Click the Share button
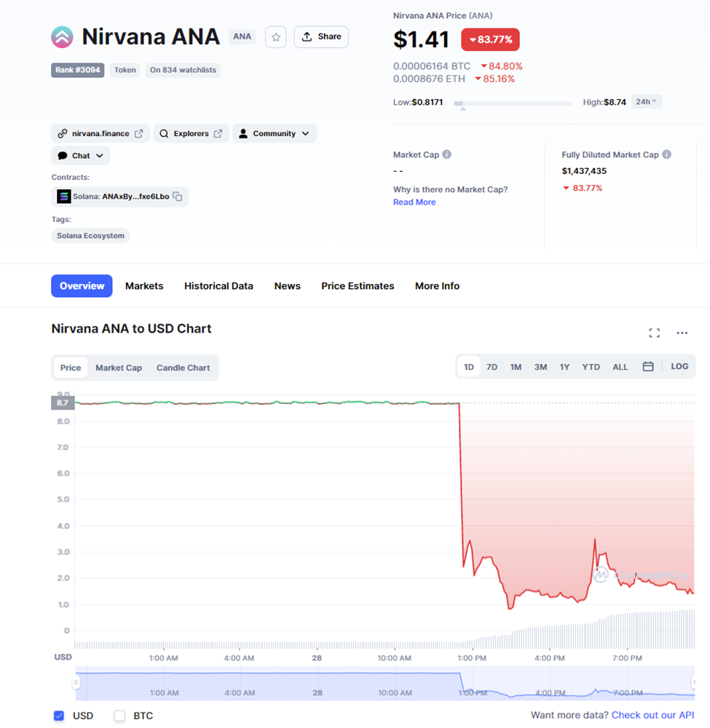Viewport: 710px width, 728px height. coord(321,36)
